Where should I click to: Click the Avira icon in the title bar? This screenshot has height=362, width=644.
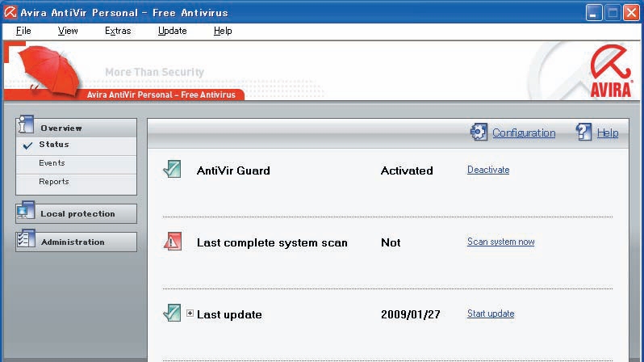(x=10, y=12)
